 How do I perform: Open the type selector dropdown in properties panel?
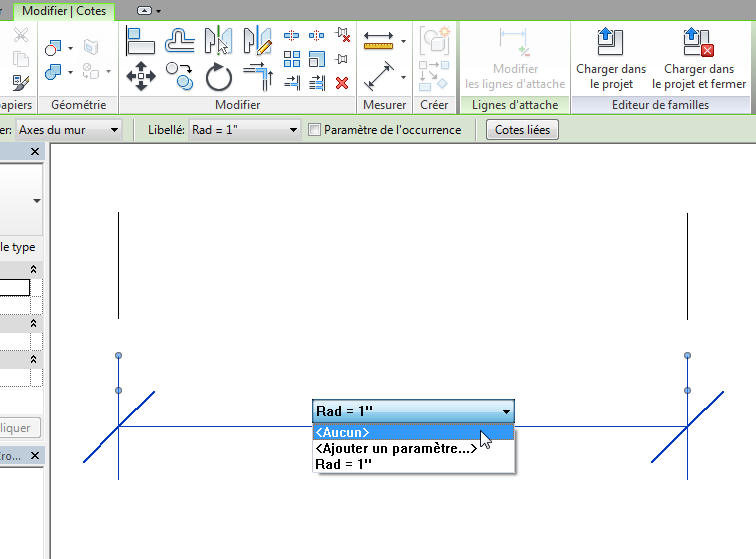(x=37, y=201)
